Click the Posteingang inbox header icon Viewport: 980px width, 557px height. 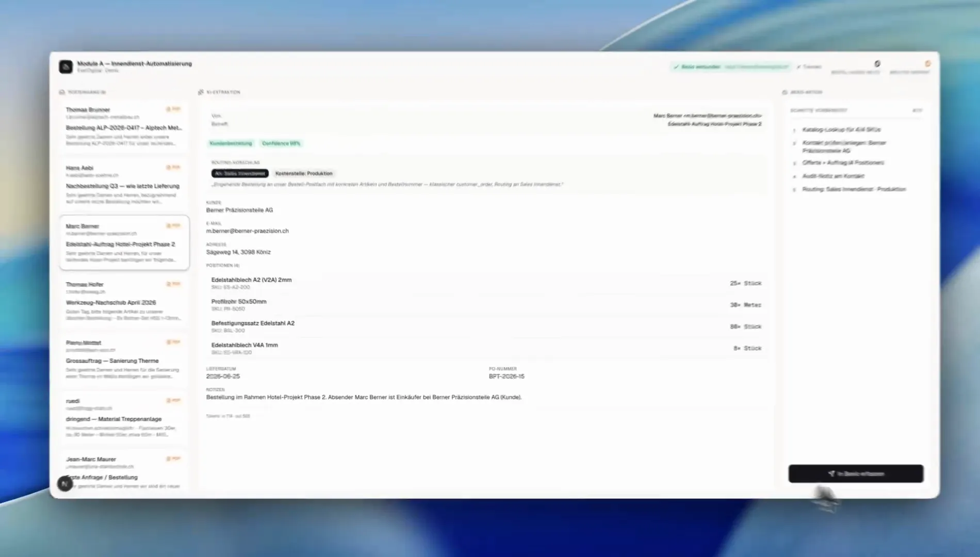(x=62, y=92)
